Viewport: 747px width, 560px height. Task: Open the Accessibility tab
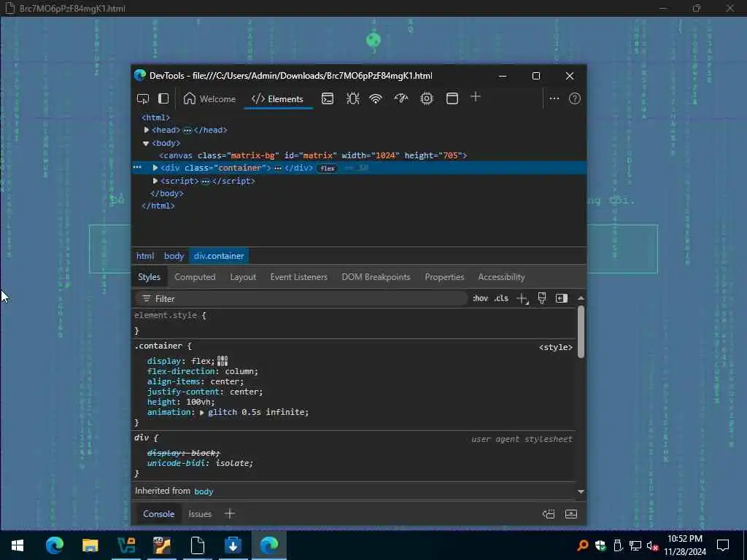(501, 276)
